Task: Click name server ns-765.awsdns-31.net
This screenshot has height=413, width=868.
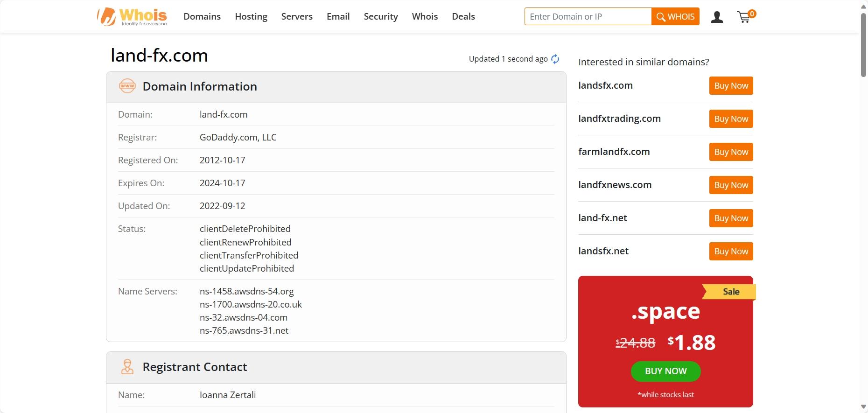Action: click(x=244, y=330)
